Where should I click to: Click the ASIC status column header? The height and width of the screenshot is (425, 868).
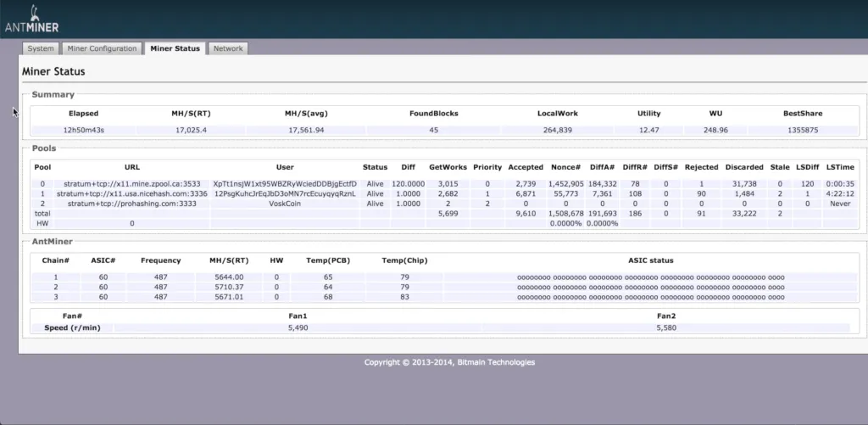coord(650,260)
